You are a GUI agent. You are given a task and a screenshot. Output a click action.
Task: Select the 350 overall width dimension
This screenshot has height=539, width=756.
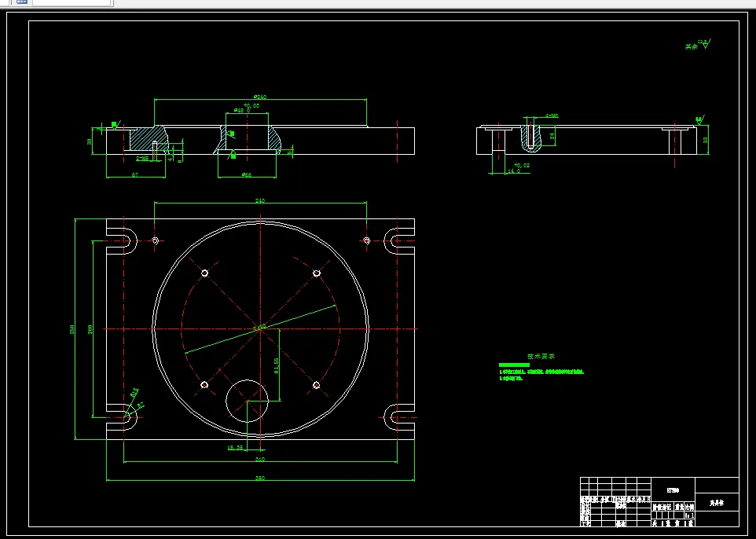260,478
